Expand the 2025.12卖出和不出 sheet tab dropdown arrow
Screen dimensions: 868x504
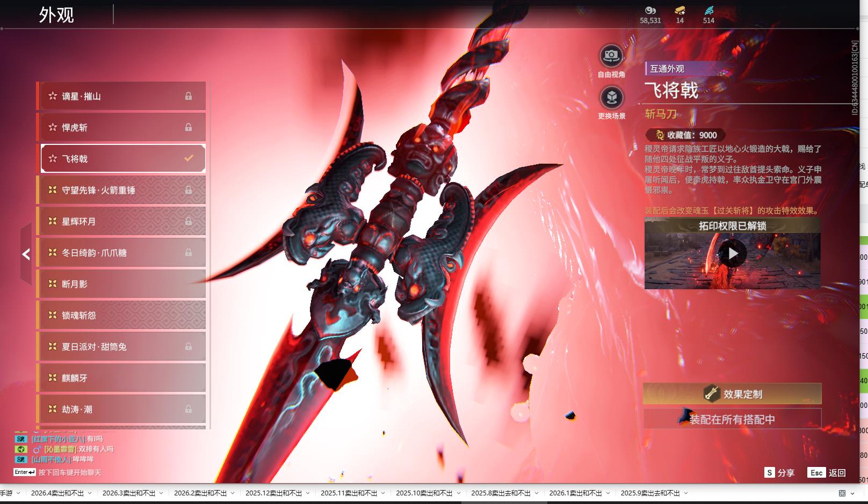click(x=308, y=493)
